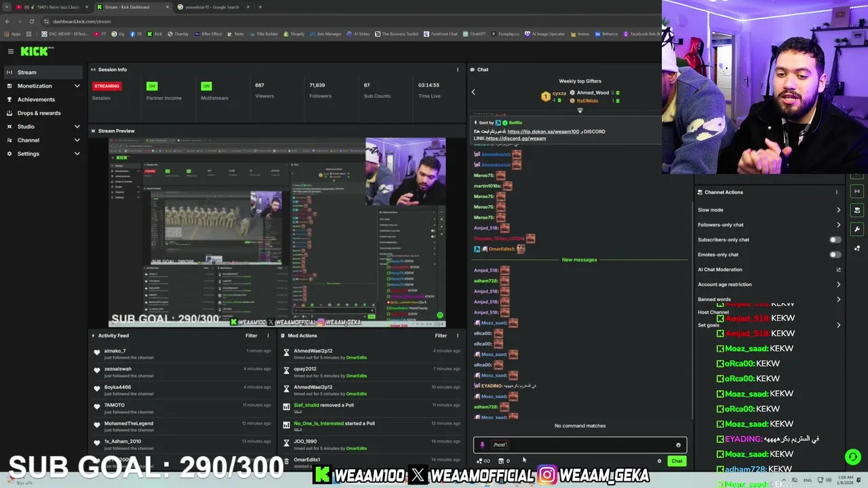Collapse the weekly top gifters bar

580,110
